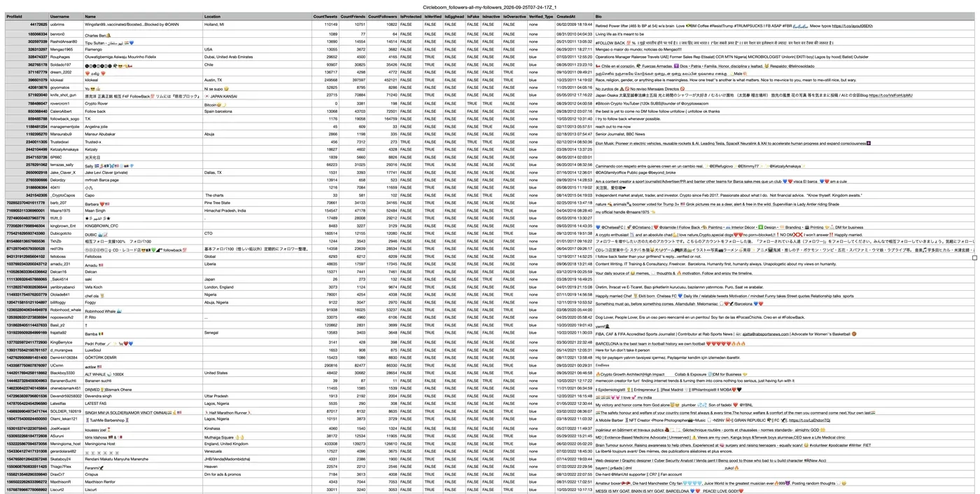This screenshot has width=980, height=494.
Task: Select the name cell Flamengo
Action: click(x=94, y=50)
